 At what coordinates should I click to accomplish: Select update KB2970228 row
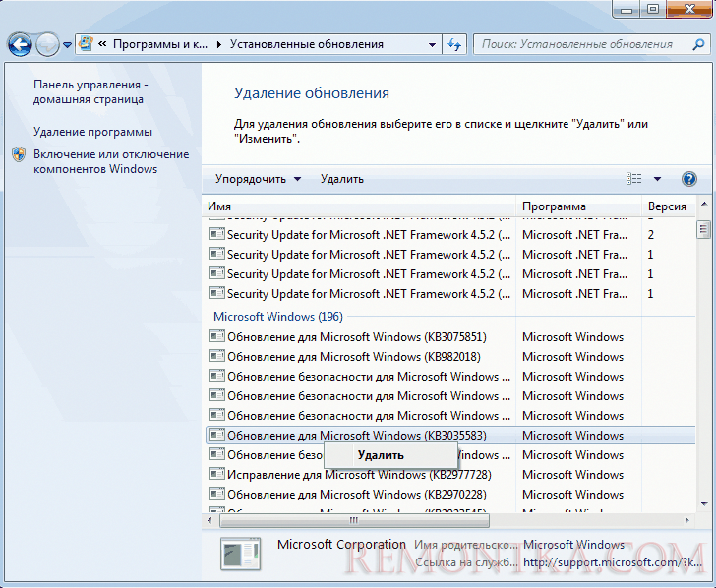coord(450,495)
